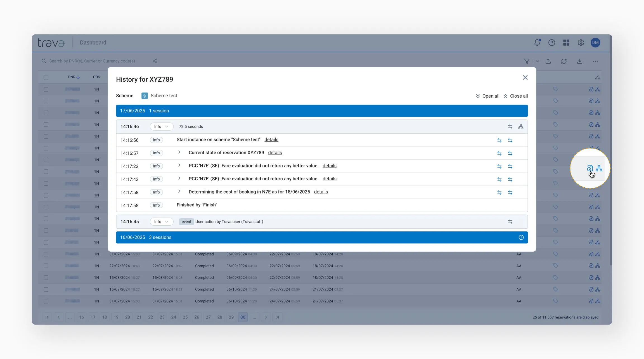Open the notifications bell
This screenshot has width=644, height=359.
[x=537, y=42]
